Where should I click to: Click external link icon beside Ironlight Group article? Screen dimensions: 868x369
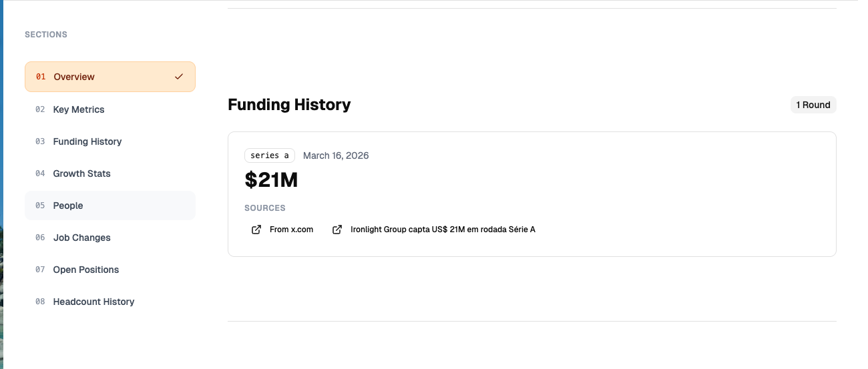click(337, 230)
